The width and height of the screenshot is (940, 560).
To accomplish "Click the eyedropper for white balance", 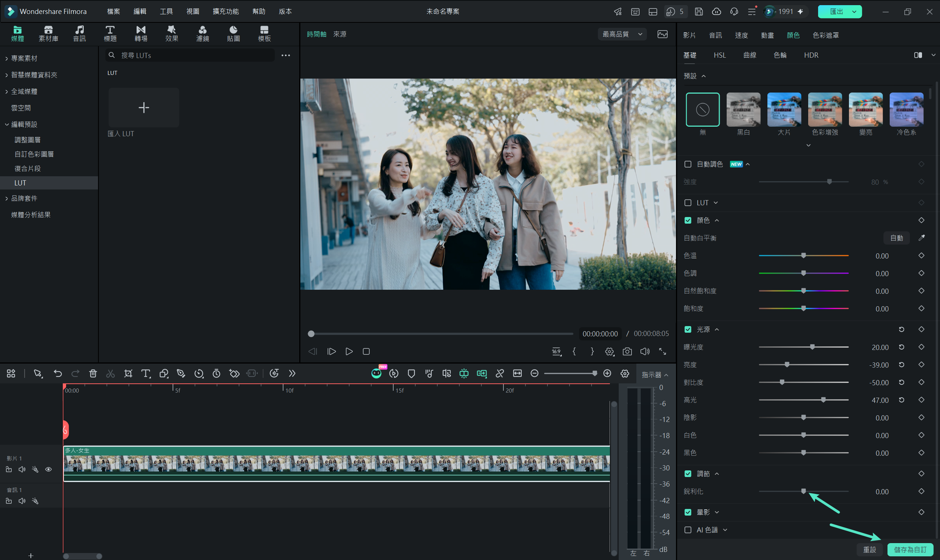I will coord(922,238).
